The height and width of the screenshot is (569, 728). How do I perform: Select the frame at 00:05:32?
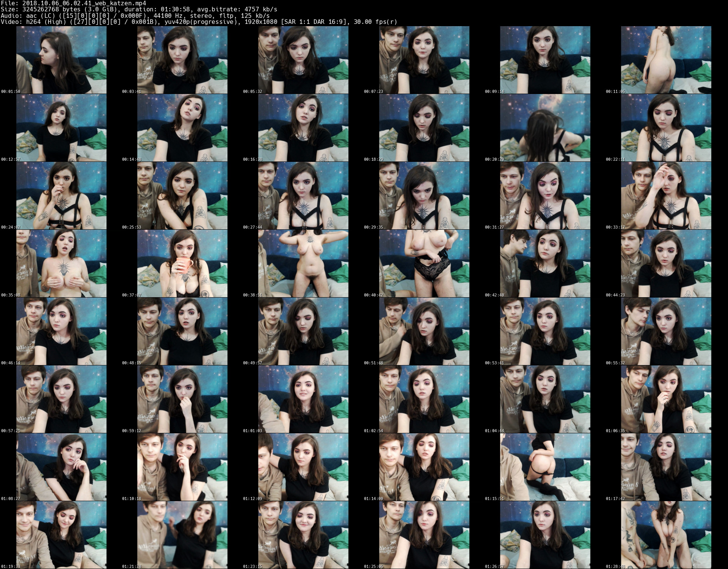[303, 60]
